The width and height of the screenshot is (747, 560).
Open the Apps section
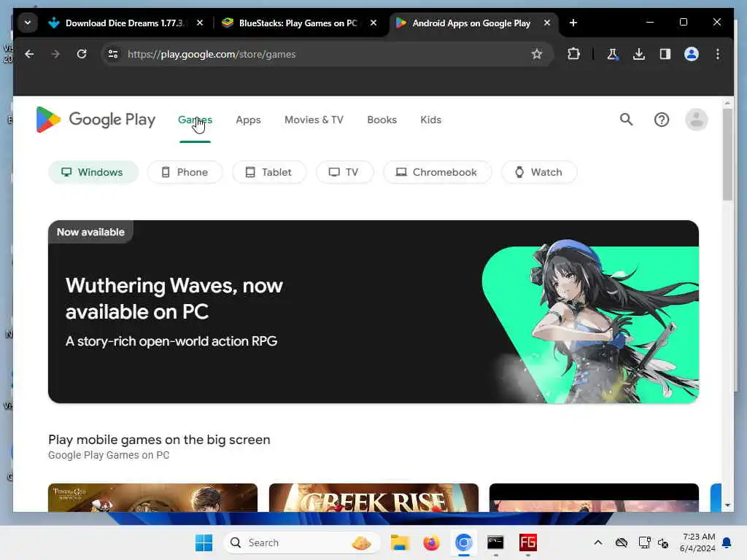click(248, 120)
